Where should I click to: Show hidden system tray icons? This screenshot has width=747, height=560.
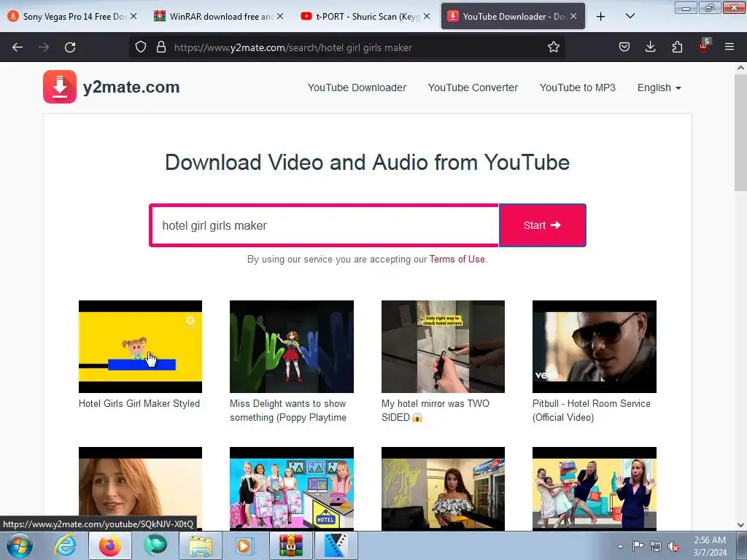(x=620, y=546)
